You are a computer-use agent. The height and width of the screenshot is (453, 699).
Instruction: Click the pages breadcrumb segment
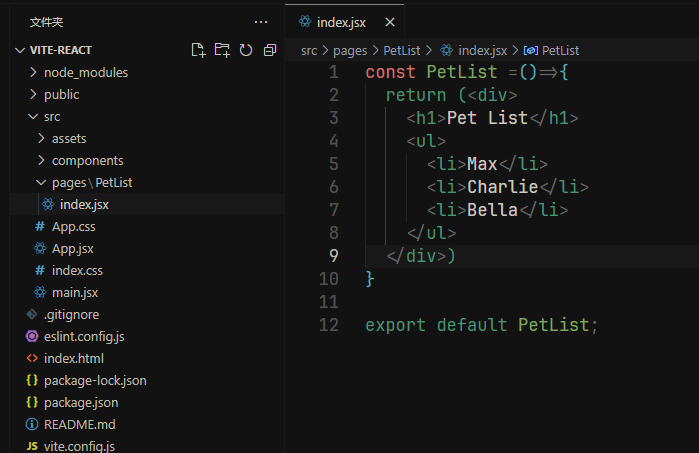pyautogui.click(x=350, y=50)
